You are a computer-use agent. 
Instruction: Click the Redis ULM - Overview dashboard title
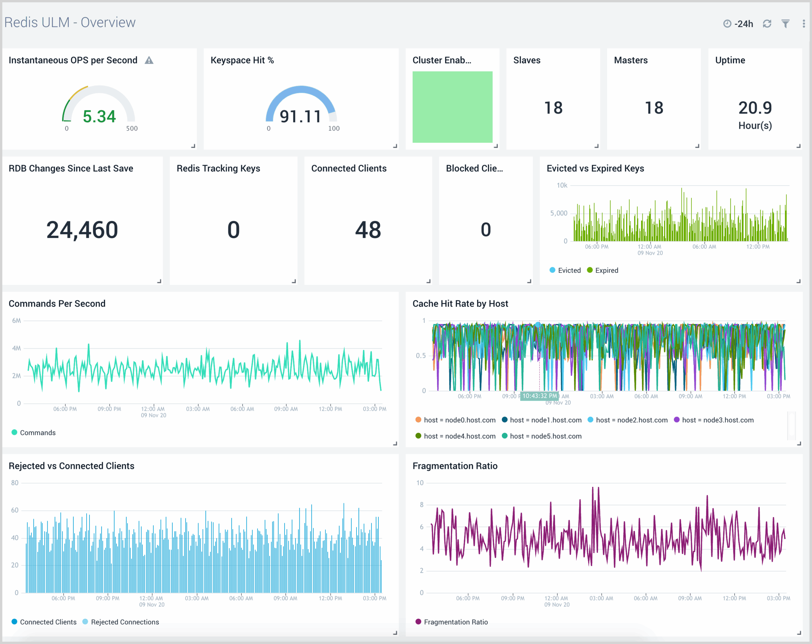pyautogui.click(x=70, y=22)
